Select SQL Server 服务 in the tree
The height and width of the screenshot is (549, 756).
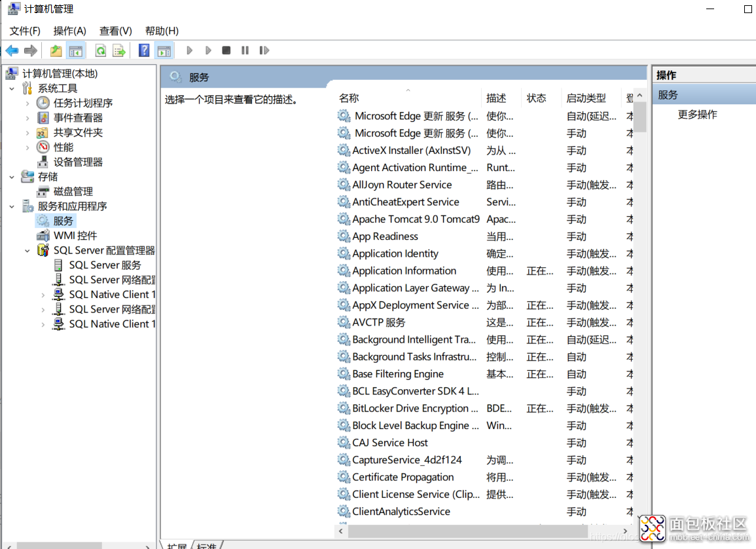tap(105, 265)
